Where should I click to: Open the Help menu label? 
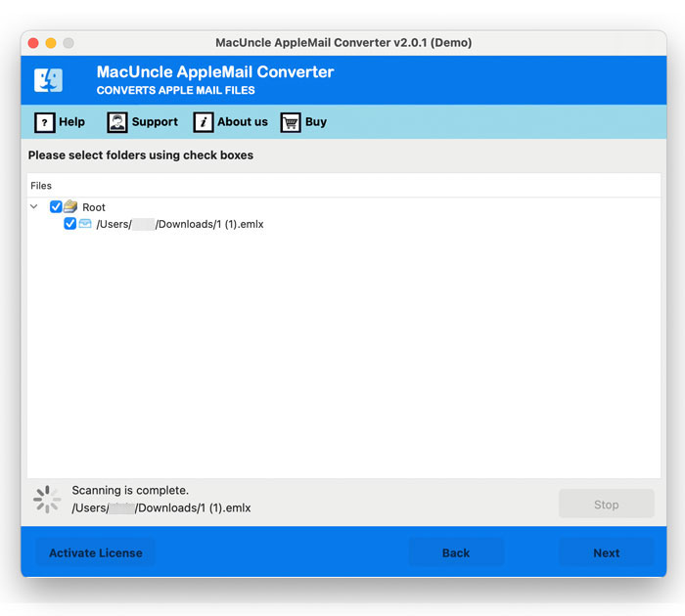[x=72, y=122]
